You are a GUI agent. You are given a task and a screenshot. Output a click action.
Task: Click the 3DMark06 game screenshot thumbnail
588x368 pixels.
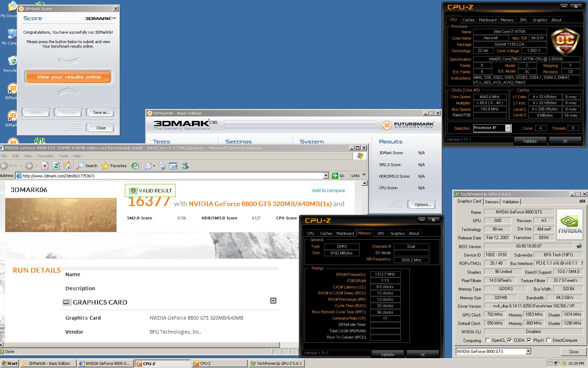[x=61, y=215]
